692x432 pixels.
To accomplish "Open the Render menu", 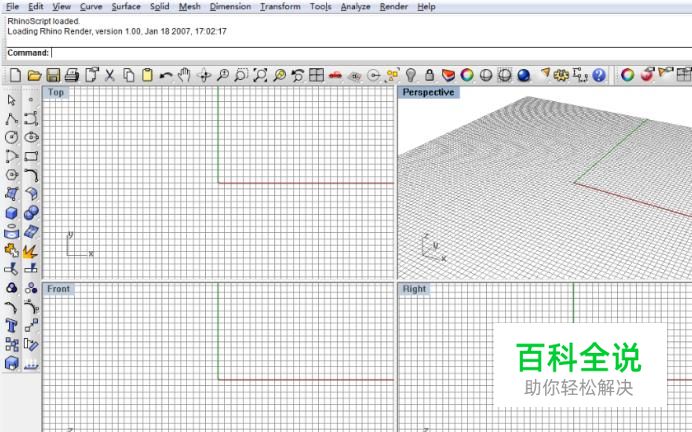I will 394,7.
